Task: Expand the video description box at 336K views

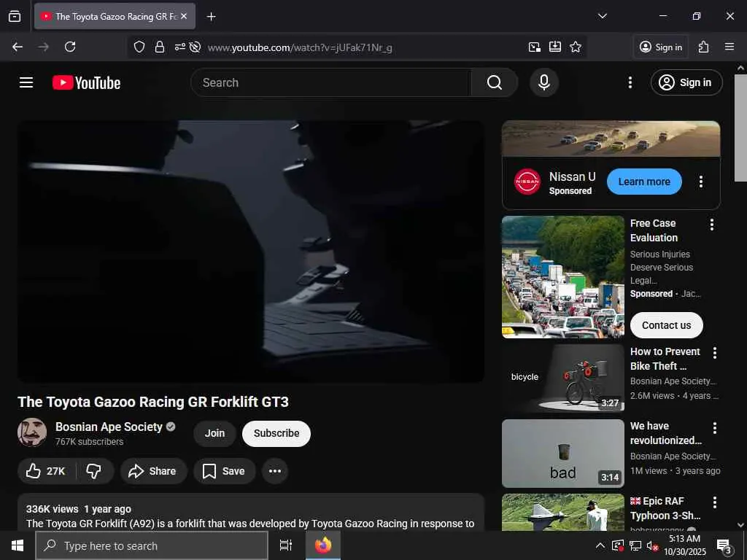Action: pos(251,513)
